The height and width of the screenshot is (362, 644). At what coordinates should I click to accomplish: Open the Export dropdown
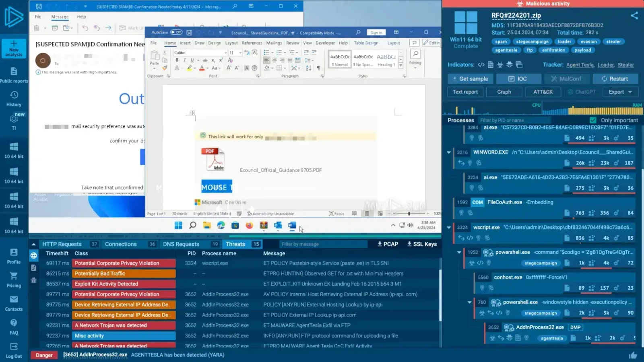pos(620,92)
